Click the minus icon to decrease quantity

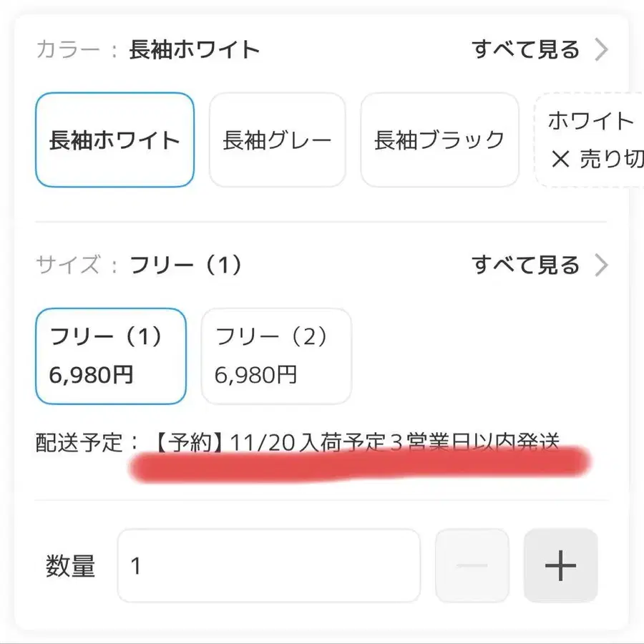472,565
